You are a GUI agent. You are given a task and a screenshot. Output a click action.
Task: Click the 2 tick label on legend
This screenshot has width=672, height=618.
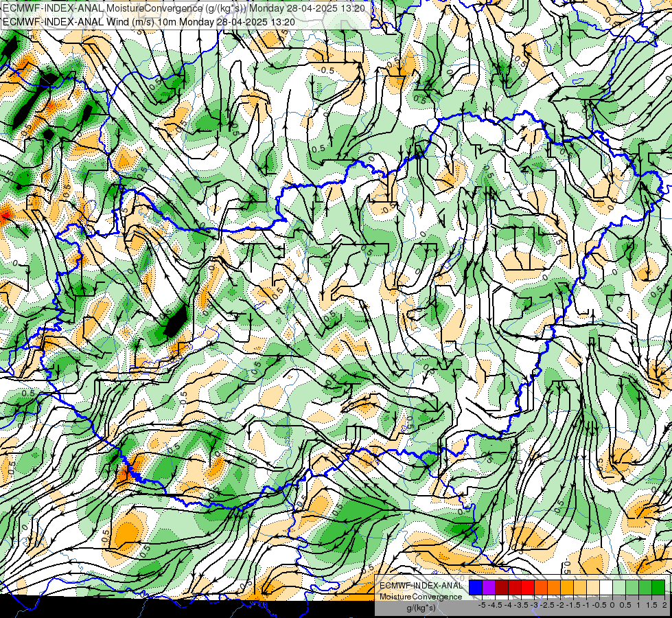tap(664, 605)
